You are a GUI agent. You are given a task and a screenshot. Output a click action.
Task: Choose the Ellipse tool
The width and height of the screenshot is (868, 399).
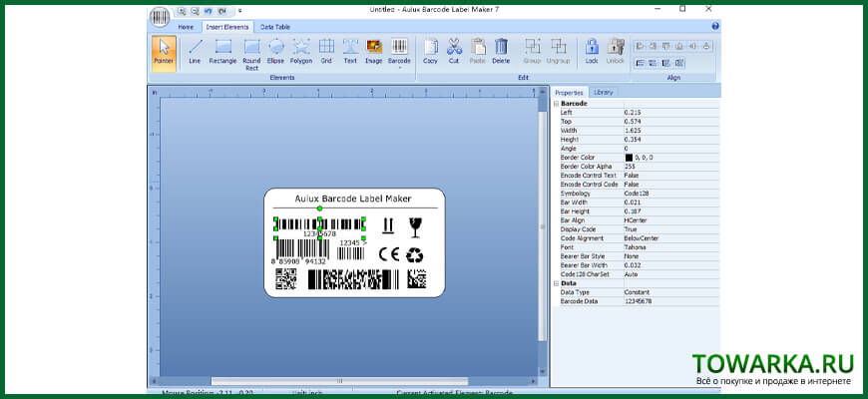click(x=275, y=52)
